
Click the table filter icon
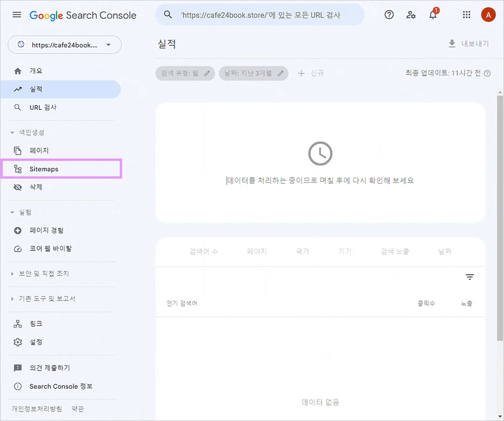[470, 276]
